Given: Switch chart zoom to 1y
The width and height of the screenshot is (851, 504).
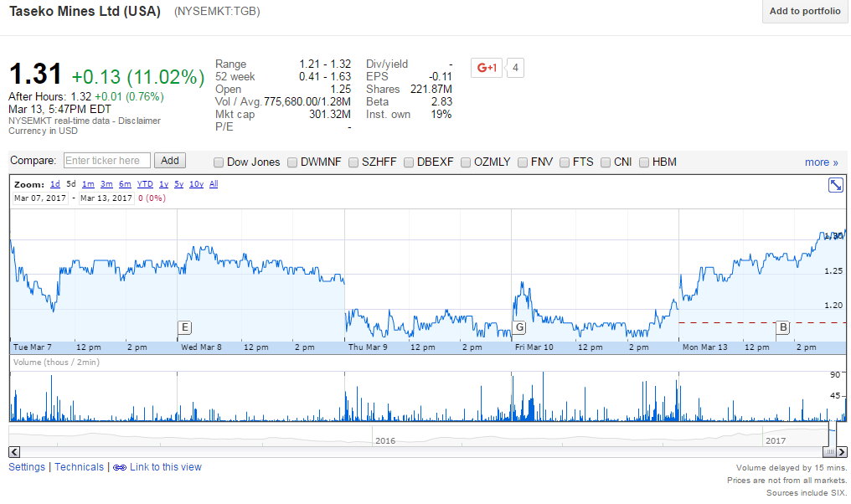Looking at the screenshot, I should (x=163, y=184).
